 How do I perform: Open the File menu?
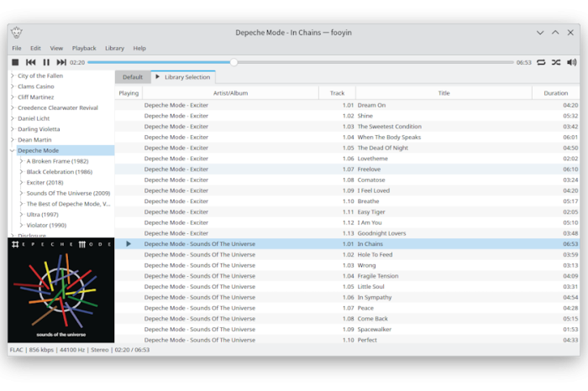point(17,49)
